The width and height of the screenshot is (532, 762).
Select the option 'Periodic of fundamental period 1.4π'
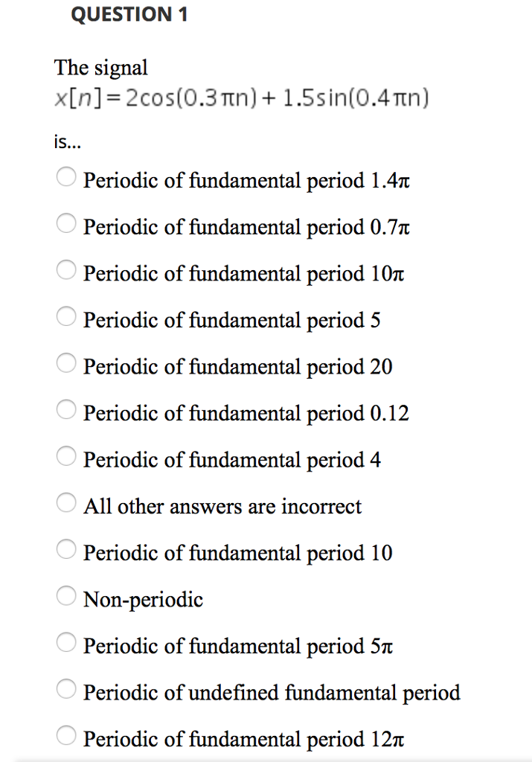pyautogui.click(x=65, y=177)
